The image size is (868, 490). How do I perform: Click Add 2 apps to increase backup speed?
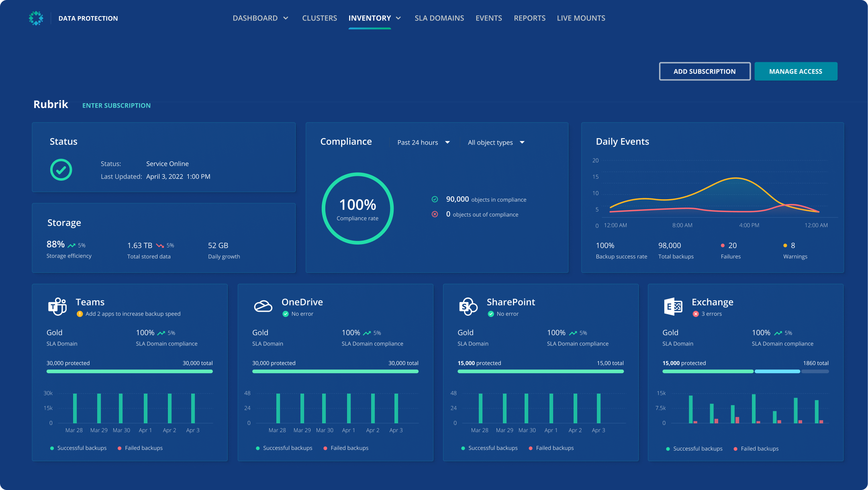(x=133, y=314)
